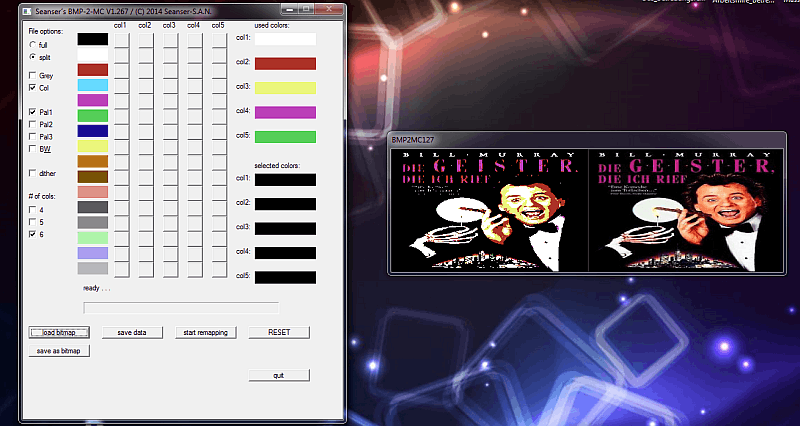Click col3 grid button in yellow row

(x=170, y=148)
